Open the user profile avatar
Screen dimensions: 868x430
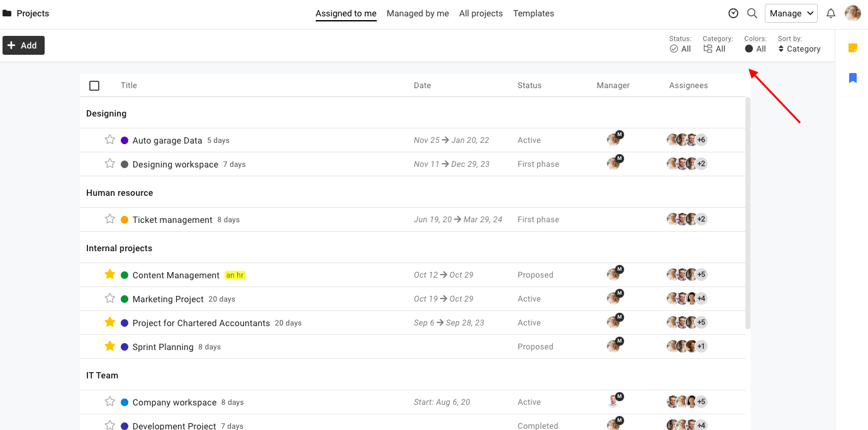click(852, 13)
